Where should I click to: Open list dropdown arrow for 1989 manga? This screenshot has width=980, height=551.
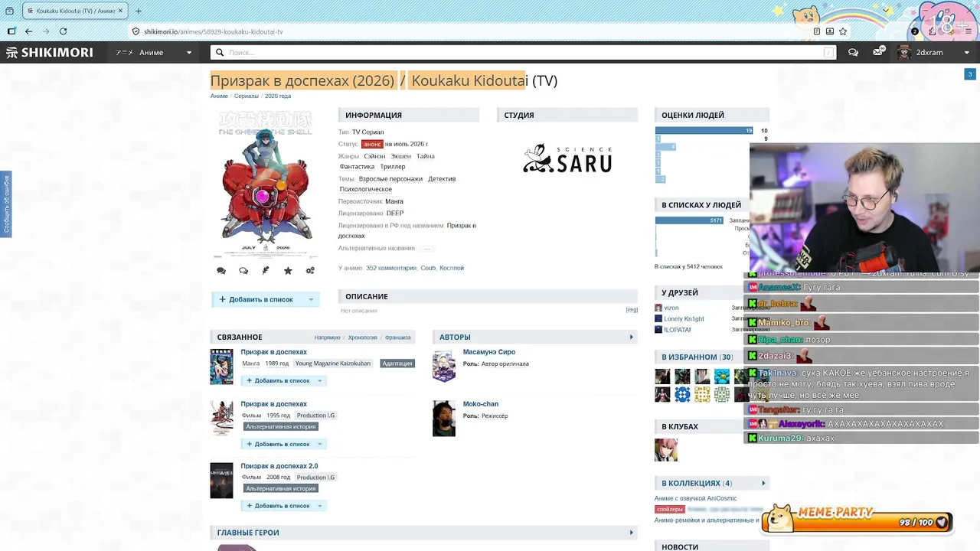pyautogui.click(x=320, y=380)
